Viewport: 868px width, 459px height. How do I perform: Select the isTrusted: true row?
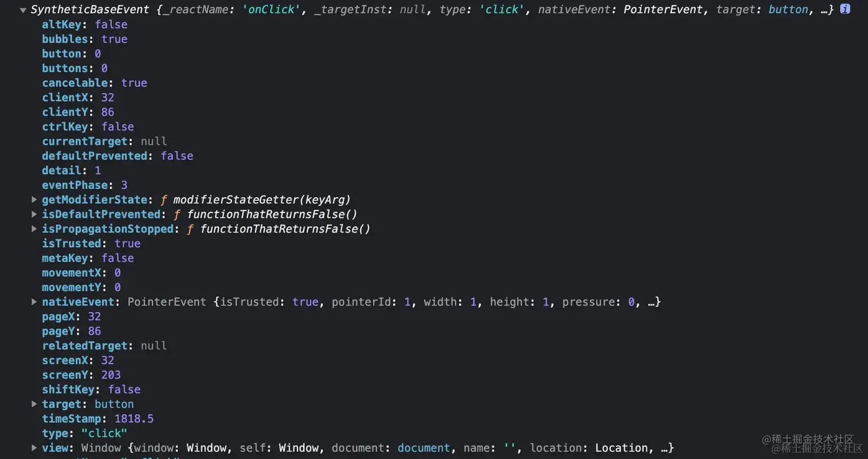[91, 244]
